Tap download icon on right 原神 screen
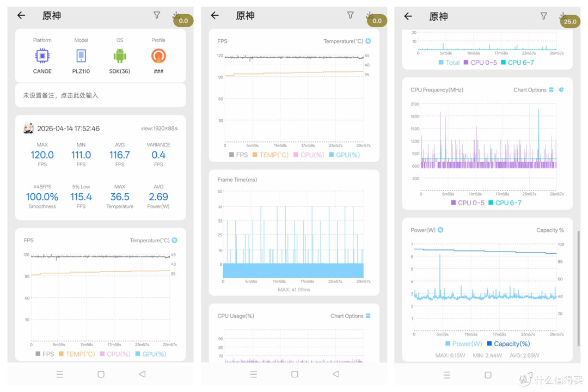This screenshot has width=588, height=392. tap(562, 15)
